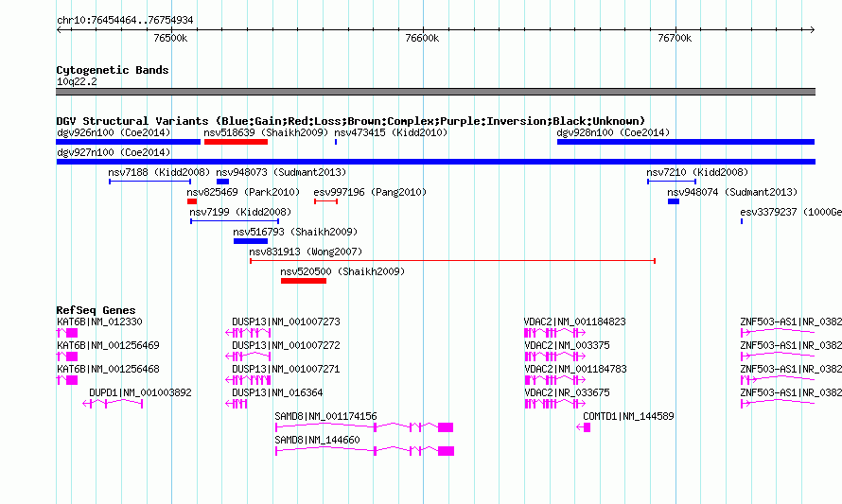Select the nsv7188 (Kidd2008) variant line
The image size is (842, 504).
pyautogui.click(x=149, y=182)
